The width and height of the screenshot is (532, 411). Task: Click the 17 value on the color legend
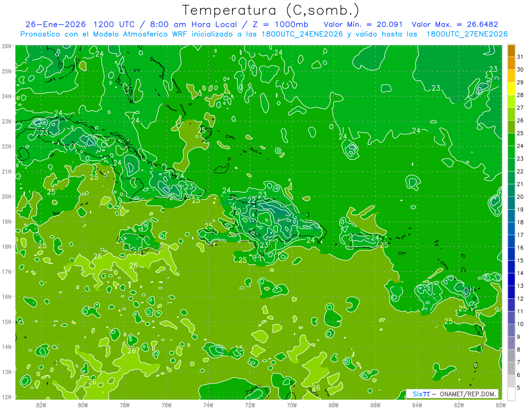click(x=520, y=235)
